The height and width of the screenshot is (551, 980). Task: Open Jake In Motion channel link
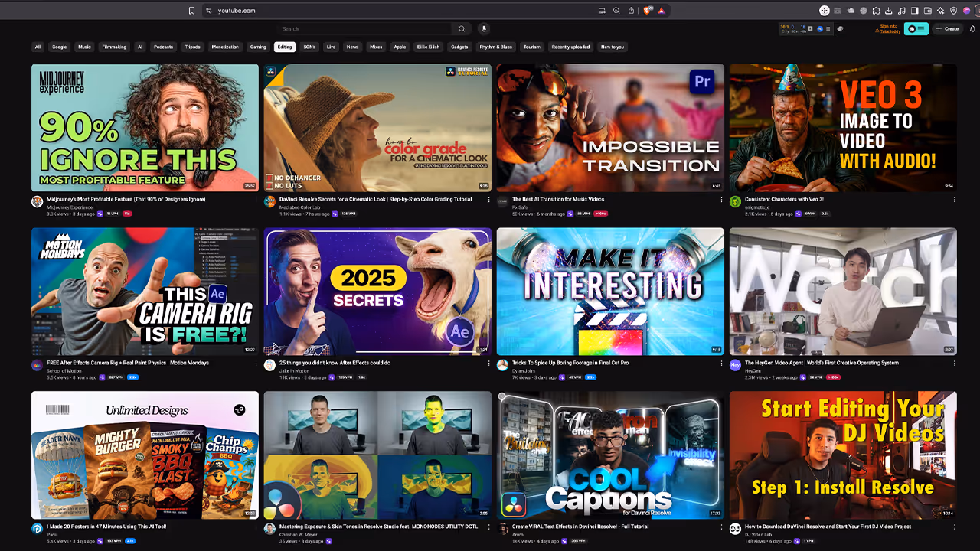296,370
